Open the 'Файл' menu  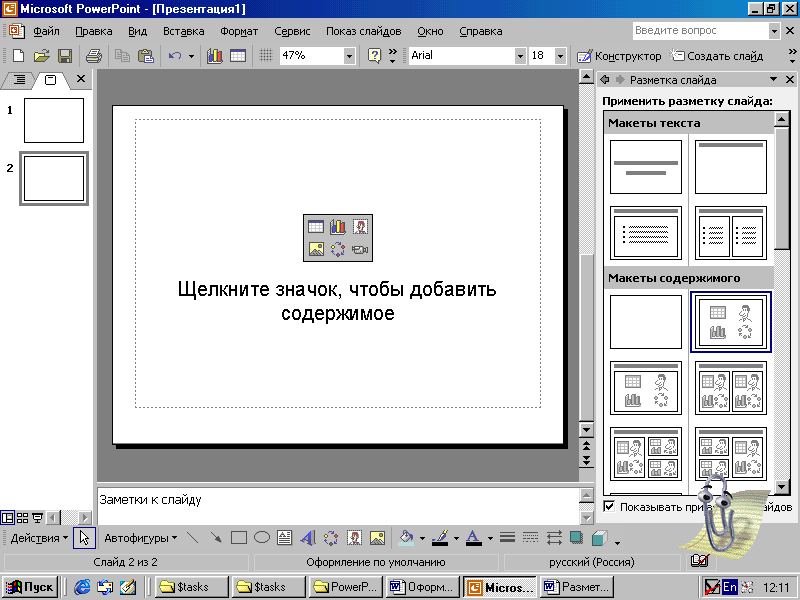click(x=46, y=31)
